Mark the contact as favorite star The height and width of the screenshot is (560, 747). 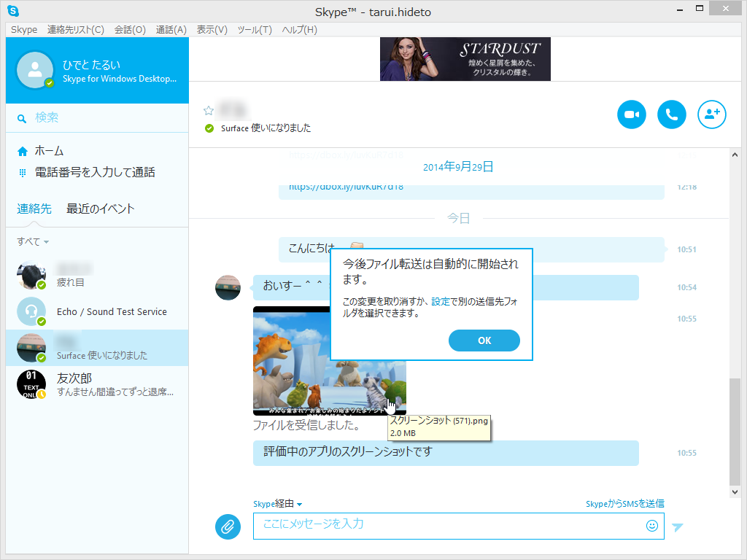click(x=208, y=111)
